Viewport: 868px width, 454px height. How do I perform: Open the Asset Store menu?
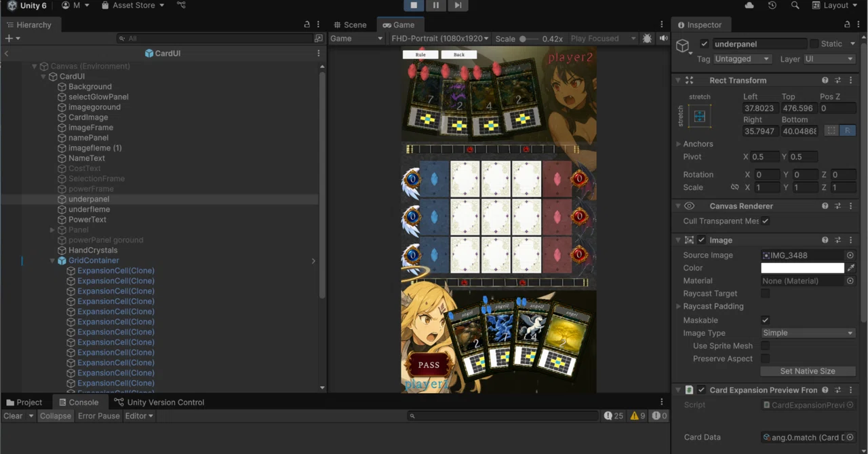pyautogui.click(x=132, y=5)
